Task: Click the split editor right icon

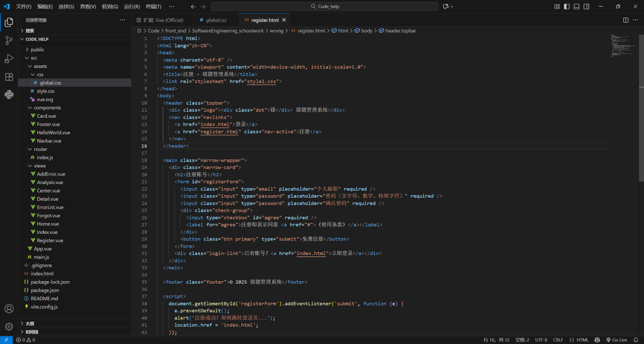Action: pyautogui.click(x=626, y=20)
